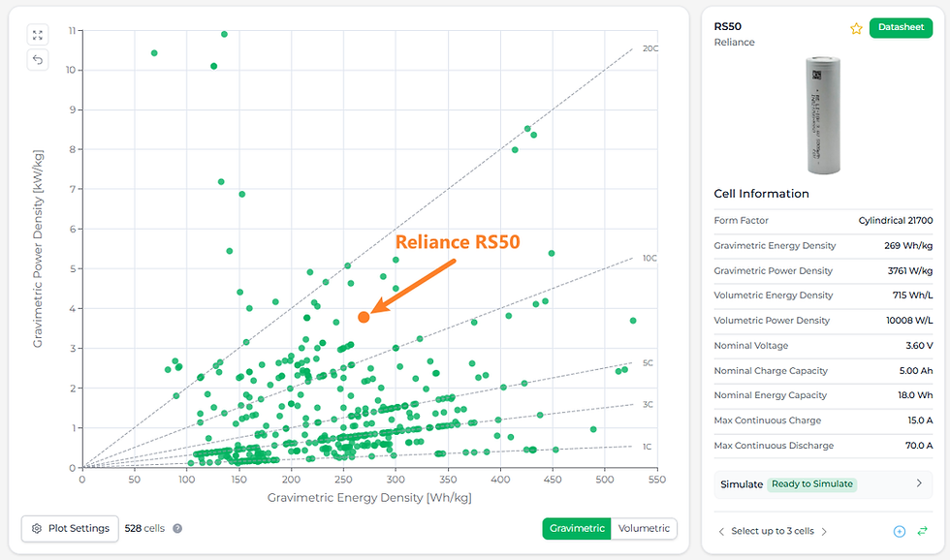Click the '3C' rate line label
The image size is (950, 560).
(x=648, y=404)
